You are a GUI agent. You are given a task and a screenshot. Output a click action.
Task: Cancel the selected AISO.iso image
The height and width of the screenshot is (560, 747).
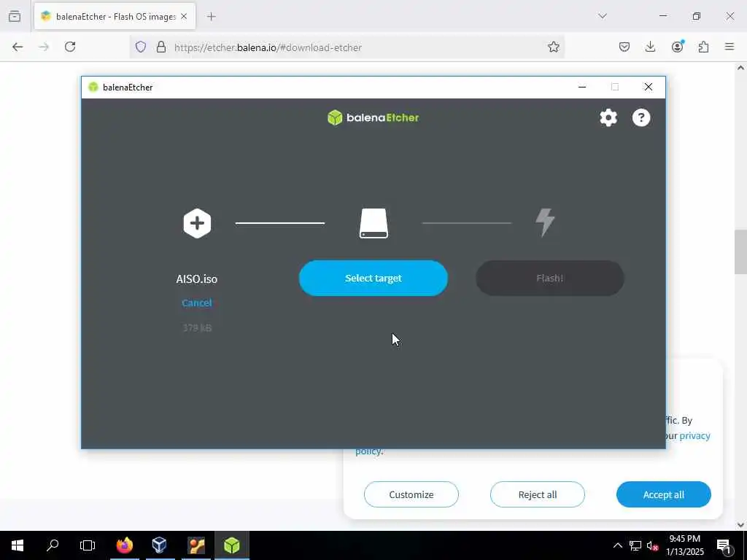[x=197, y=303]
